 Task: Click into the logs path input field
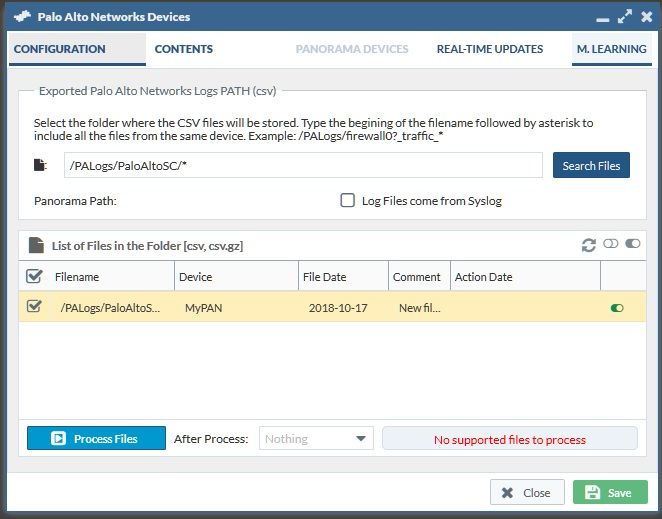303,166
